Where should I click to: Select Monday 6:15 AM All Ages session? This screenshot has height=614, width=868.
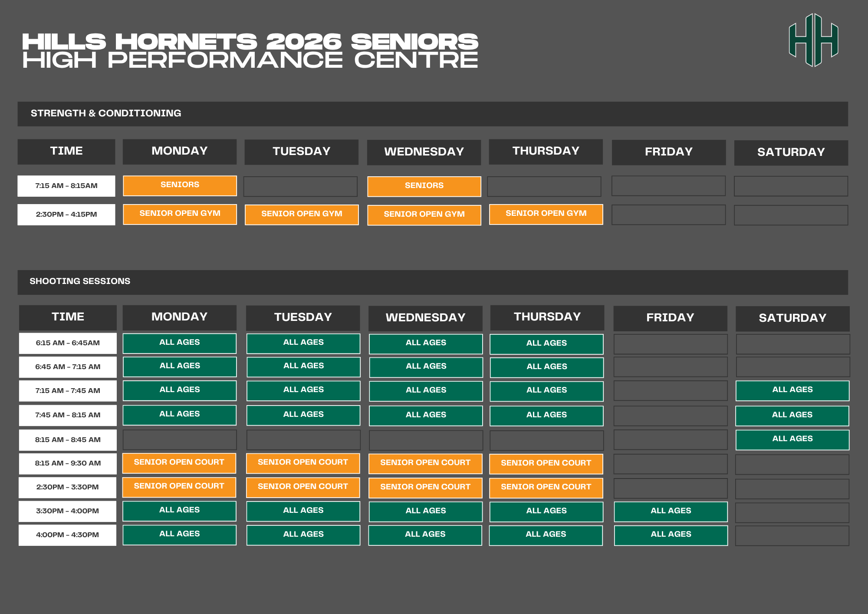(x=180, y=343)
